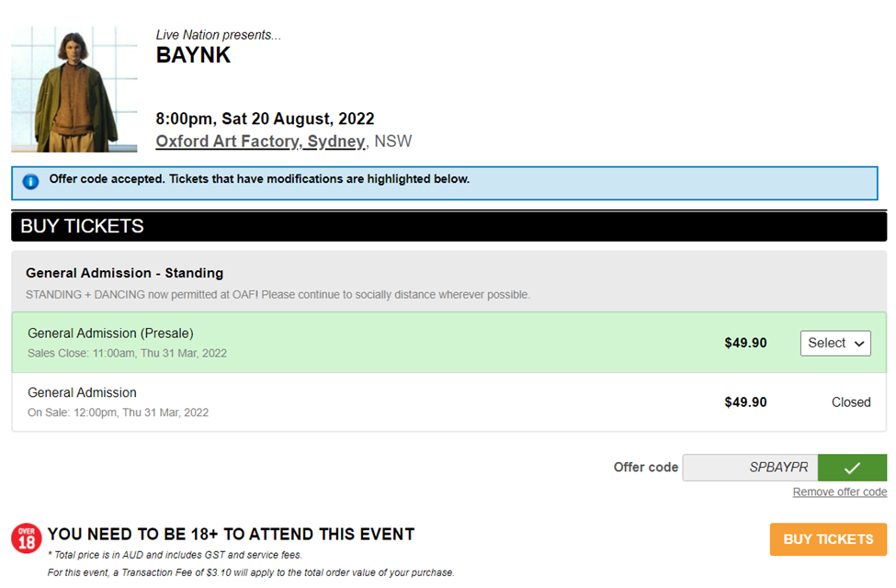Click the General Admission closed ticket row
Viewport: 896px width, 588px height.
pyautogui.click(x=449, y=401)
